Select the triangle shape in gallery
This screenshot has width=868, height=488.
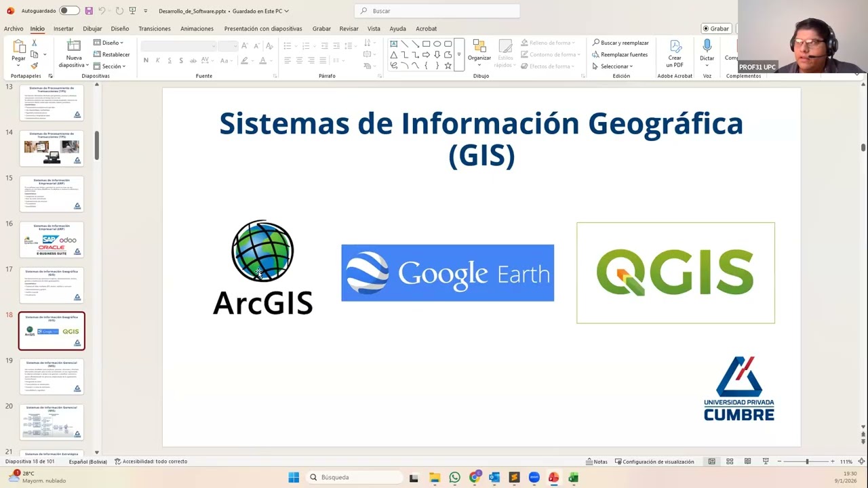pos(393,54)
